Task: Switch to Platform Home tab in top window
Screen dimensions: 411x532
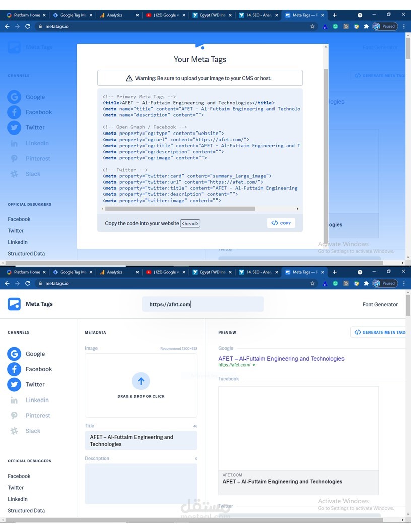Action: [27, 15]
